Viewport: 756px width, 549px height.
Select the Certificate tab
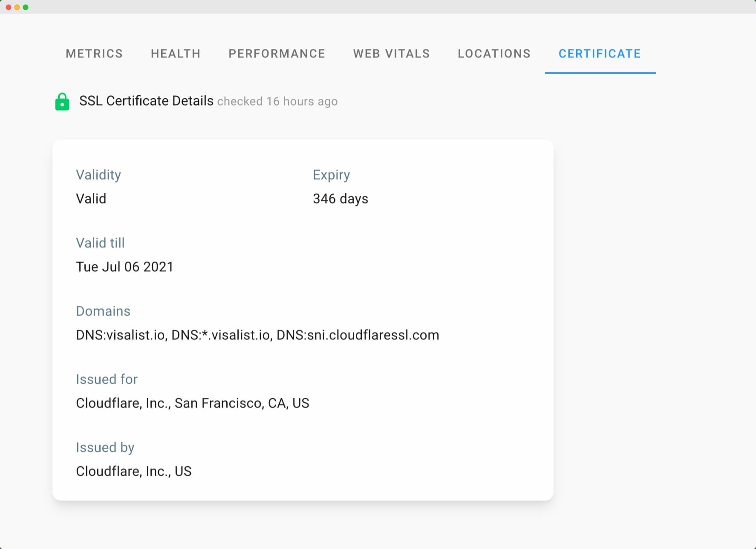pyautogui.click(x=600, y=54)
